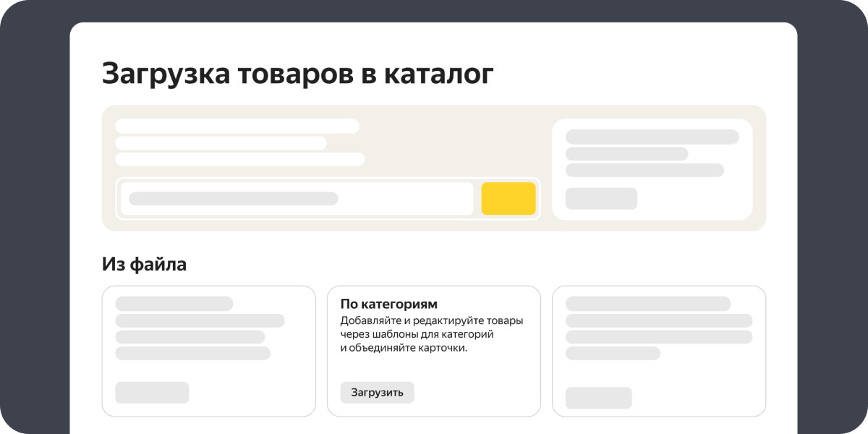Click gray placeholder button in banner's white card

click(601, 199)
